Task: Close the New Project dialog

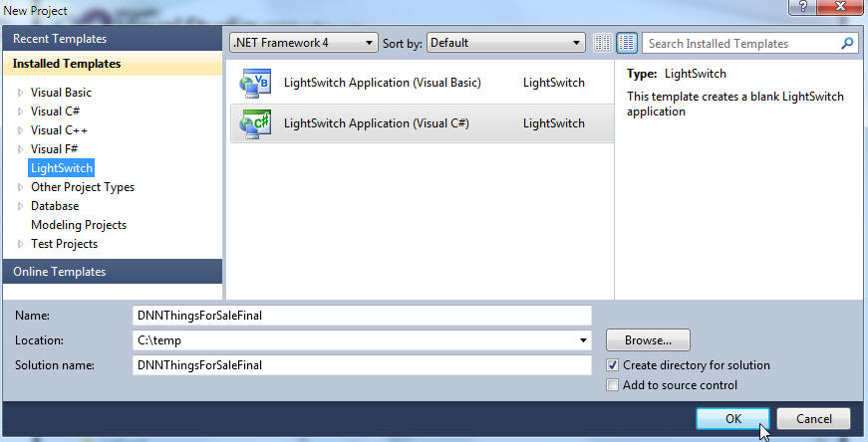Action: (x=840, y=7)
